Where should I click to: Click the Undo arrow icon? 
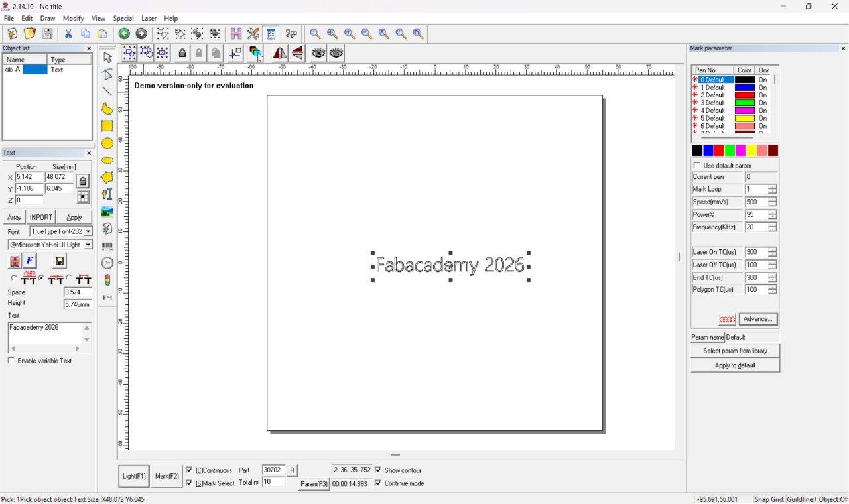tap(124, 33)
